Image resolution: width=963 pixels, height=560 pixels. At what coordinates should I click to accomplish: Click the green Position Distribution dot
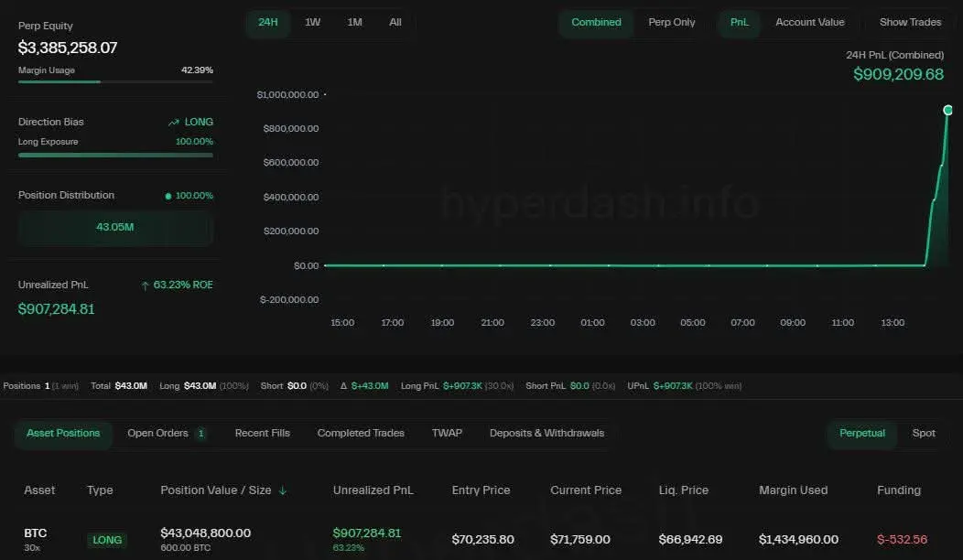[168, 196]
